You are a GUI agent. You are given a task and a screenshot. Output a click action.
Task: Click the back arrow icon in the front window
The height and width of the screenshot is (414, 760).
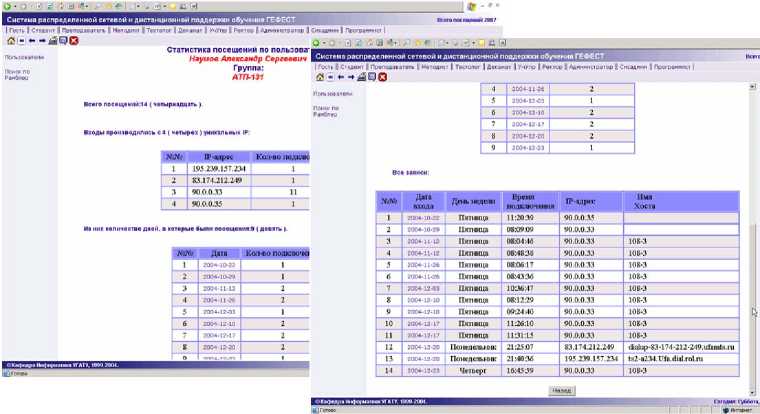pos(341,77)
